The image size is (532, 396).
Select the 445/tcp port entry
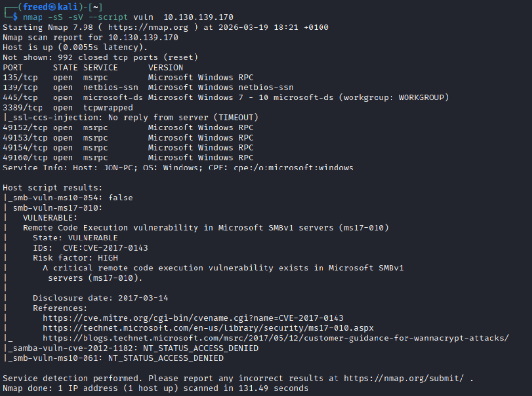pos(20,98)
